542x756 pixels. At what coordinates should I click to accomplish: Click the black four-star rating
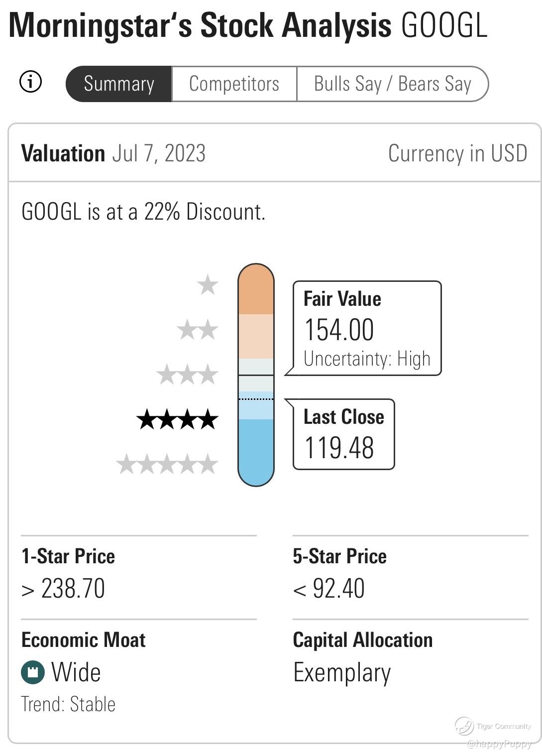click(x=177, y=419)
